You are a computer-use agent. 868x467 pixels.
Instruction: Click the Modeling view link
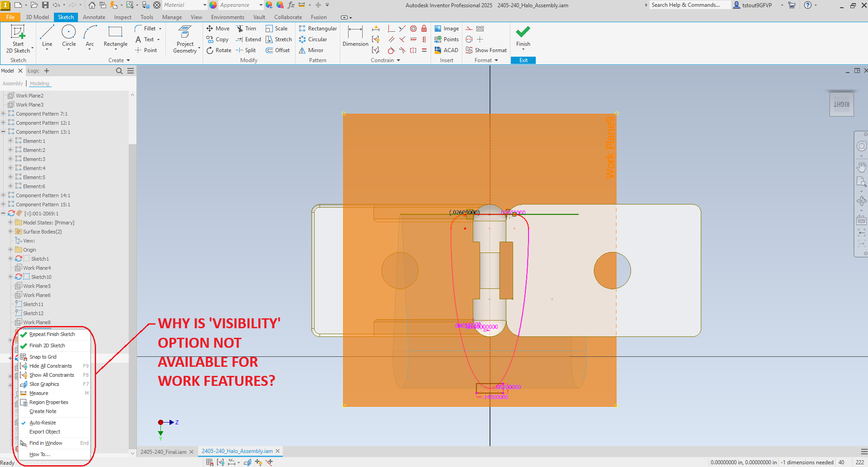39,83
